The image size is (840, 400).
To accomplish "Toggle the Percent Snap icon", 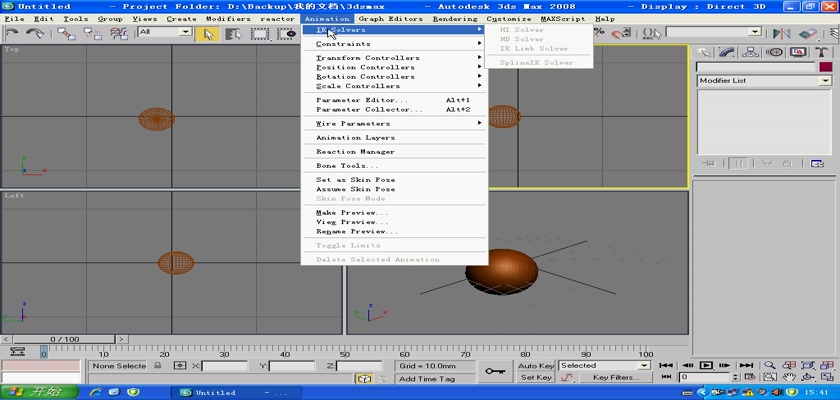I will click(599, 33).
